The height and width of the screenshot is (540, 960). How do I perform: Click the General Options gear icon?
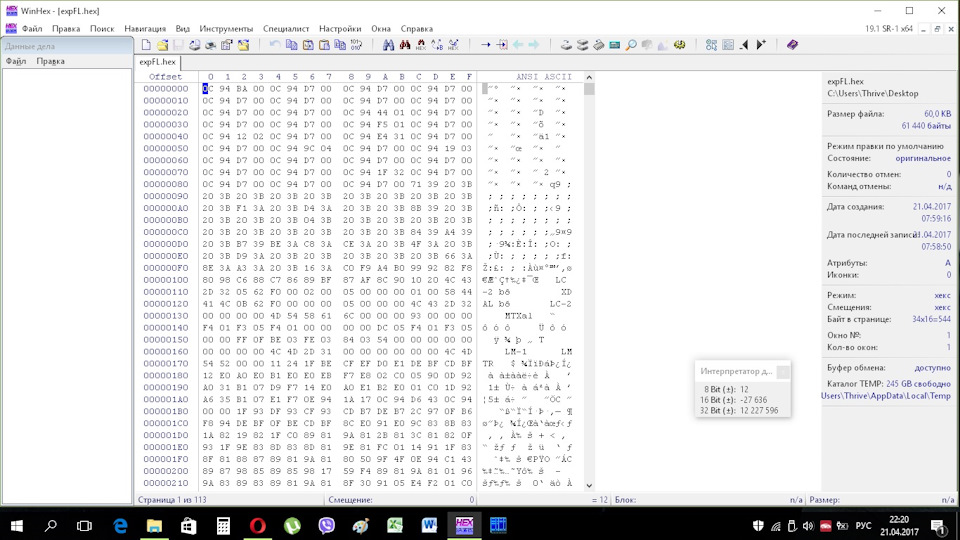(680, 45)
